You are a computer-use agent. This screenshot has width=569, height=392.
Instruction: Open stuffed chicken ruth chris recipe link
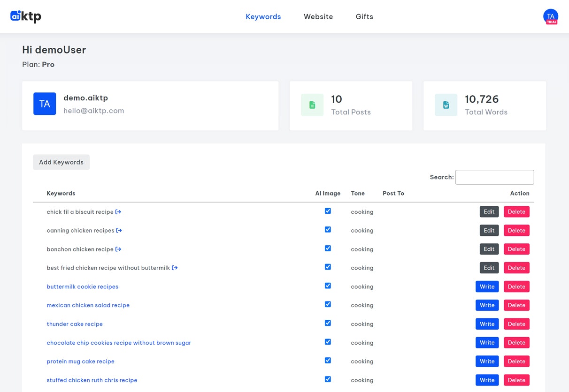point(92,380)
